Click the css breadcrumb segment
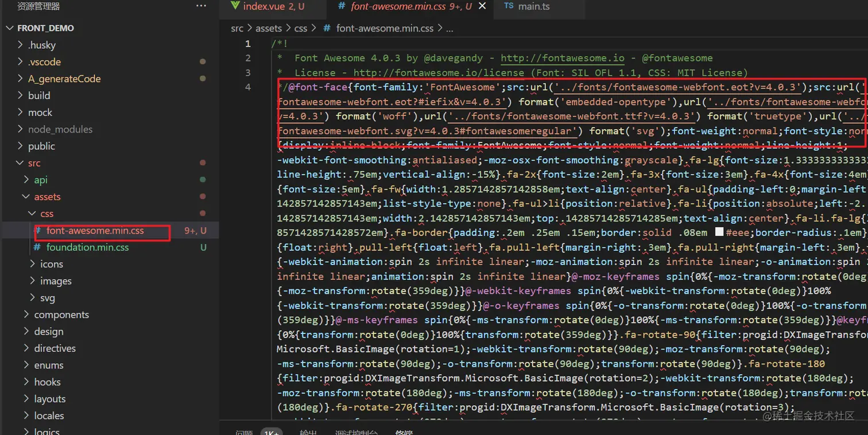The width and height of the screenshot is (868, 435). click(300, 28)
